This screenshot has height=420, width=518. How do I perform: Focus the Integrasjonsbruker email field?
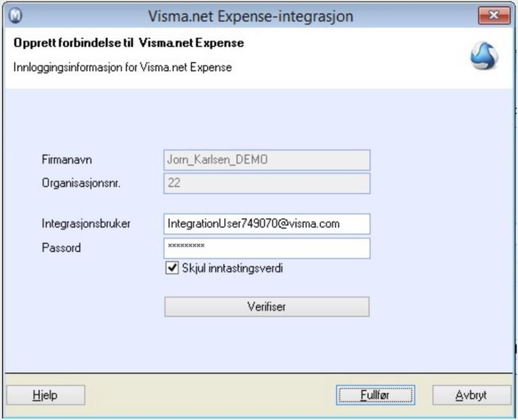point(267,224)
